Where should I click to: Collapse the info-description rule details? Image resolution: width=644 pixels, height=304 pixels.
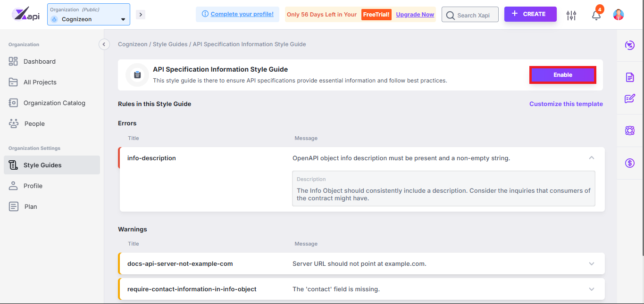[592, 158]
